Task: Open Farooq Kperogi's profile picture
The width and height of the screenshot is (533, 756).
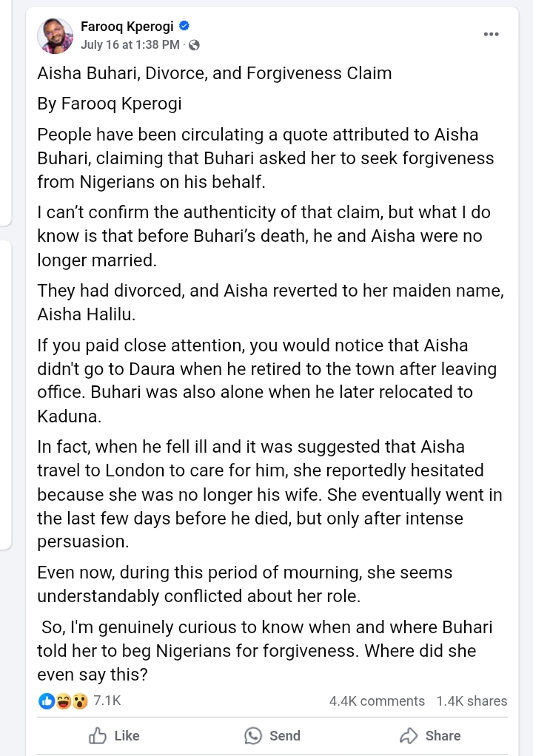Action: pyautogui.click(x=55, y=36)
